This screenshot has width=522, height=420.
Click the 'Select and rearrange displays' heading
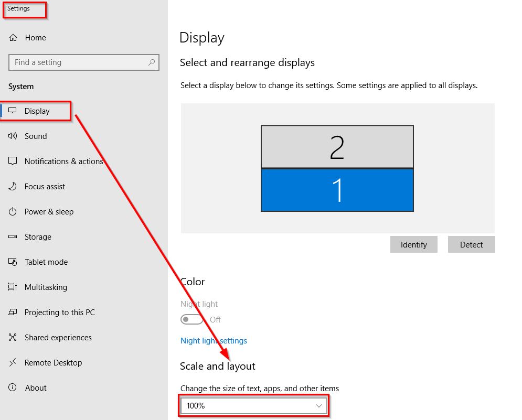tap(247, 62)
